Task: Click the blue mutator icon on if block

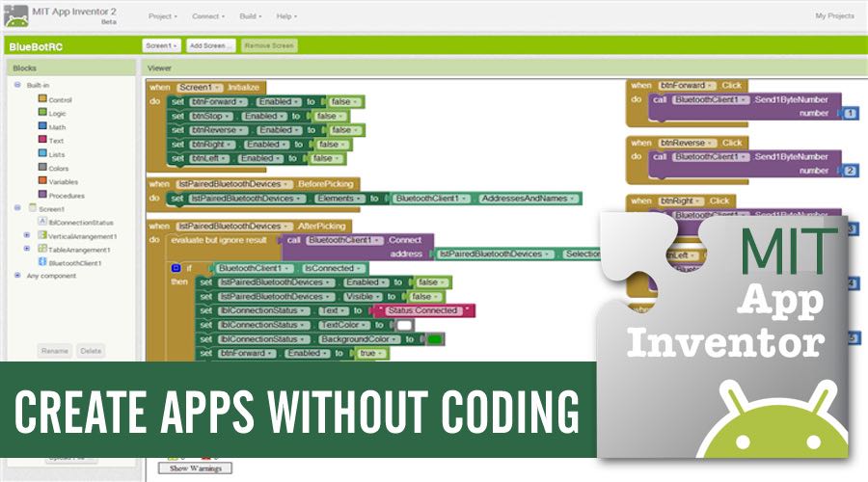Action: (x=176, y=268)
